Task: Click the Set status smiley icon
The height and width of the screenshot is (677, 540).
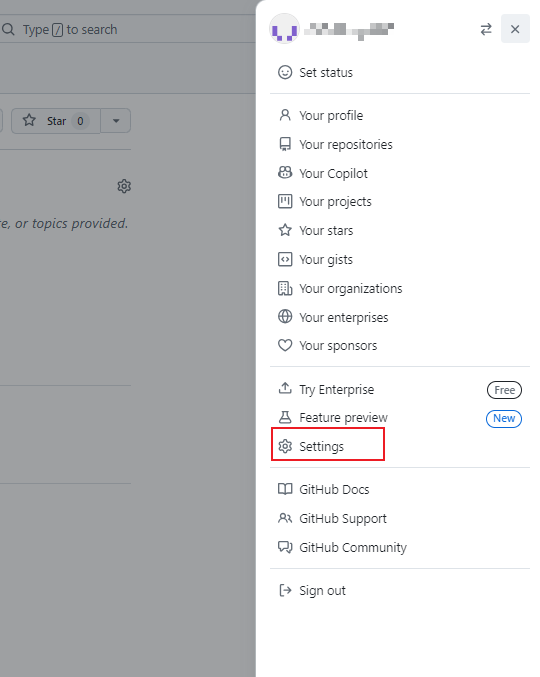Action: click(285, 73)
